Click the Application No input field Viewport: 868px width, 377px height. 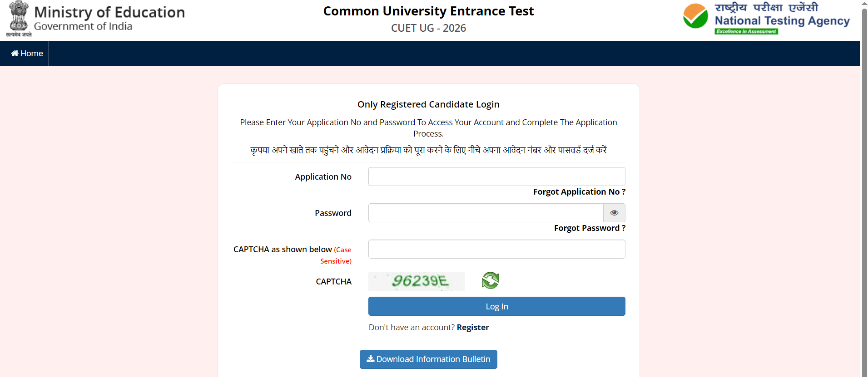coord(496,176)
